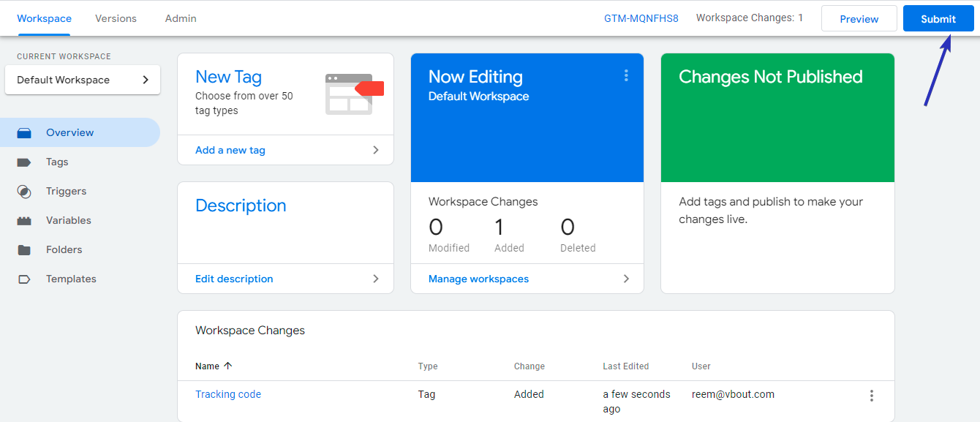Screen dimensions: 980x422
Task: Switch to the Admin tab
Action: click(x=181, y=18)
